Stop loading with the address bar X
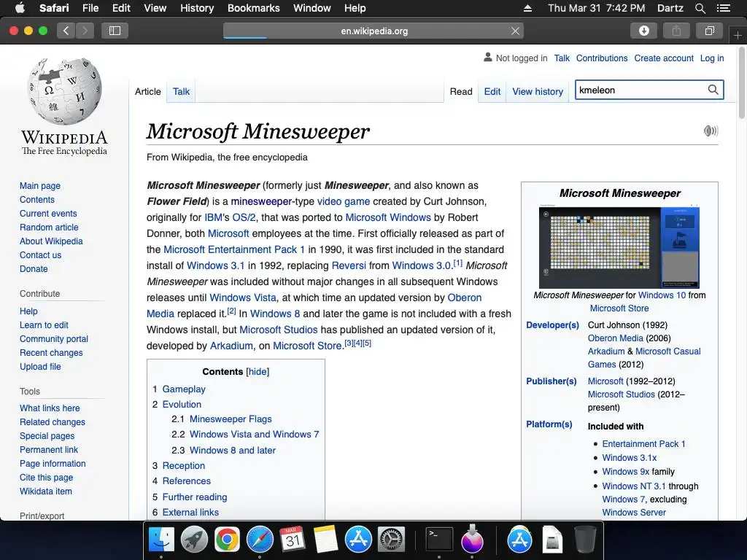The height and width of the screenshot is (560, 747). 515,31
